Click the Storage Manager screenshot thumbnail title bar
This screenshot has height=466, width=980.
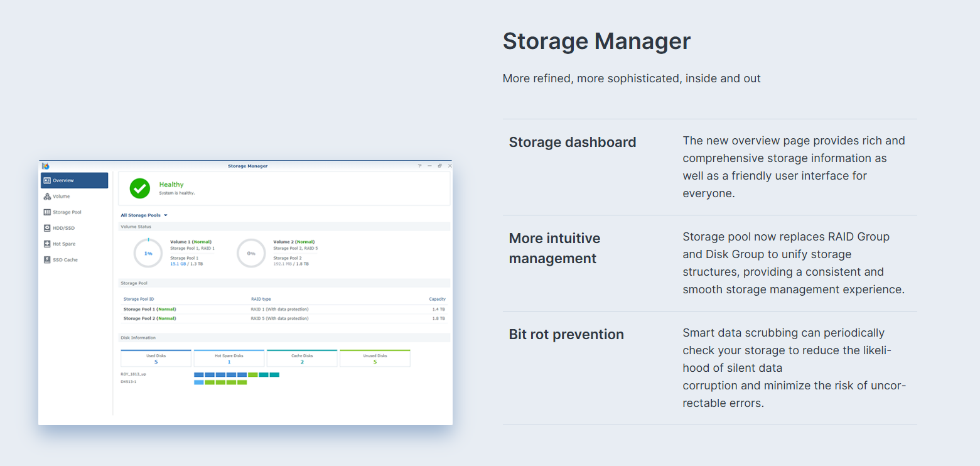[x=245, y=166]
